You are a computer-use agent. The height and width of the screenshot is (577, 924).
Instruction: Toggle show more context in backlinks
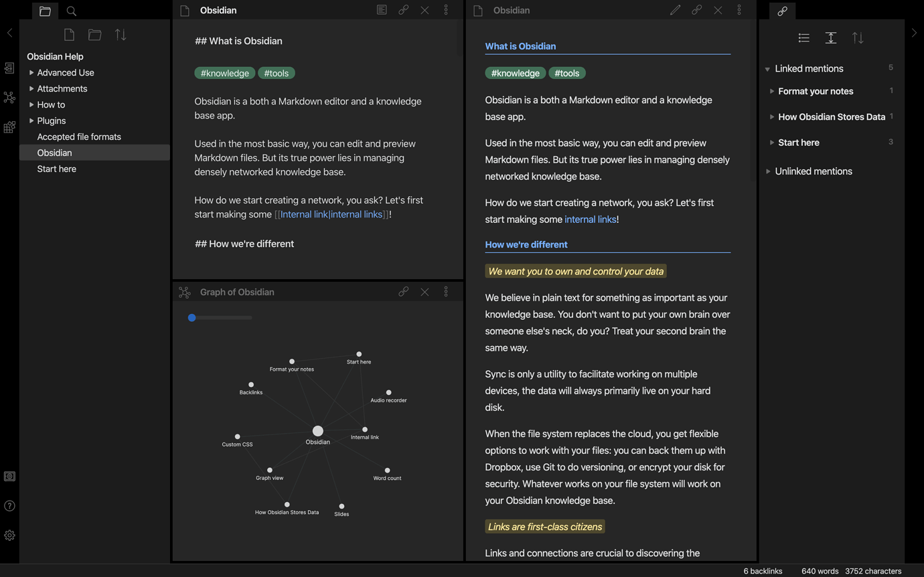[831, 38]
